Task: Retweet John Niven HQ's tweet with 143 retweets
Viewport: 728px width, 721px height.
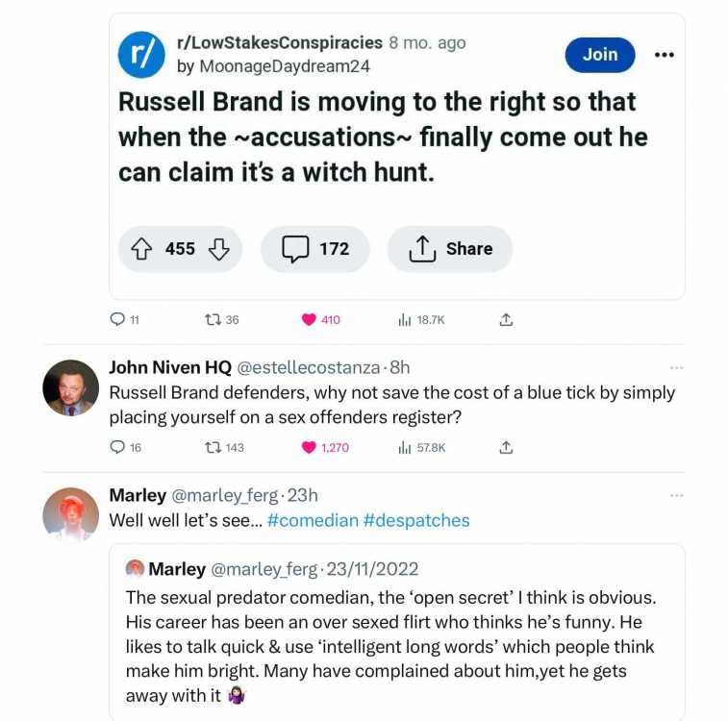Action: pyautogui.click(x=213, y=447)
